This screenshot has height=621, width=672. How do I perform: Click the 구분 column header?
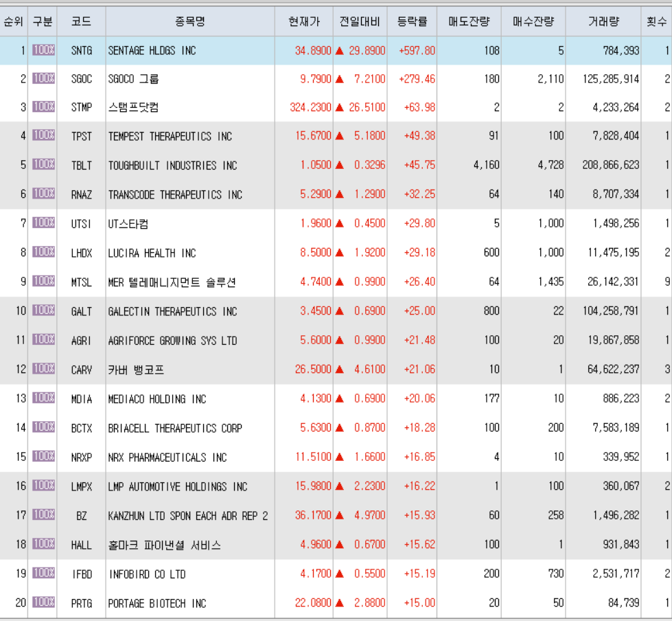(43, 21)
